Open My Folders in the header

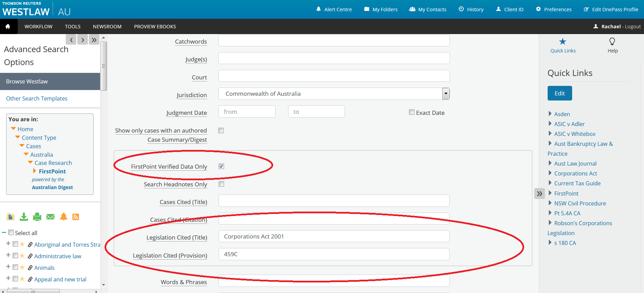click(x=381, y=10)
